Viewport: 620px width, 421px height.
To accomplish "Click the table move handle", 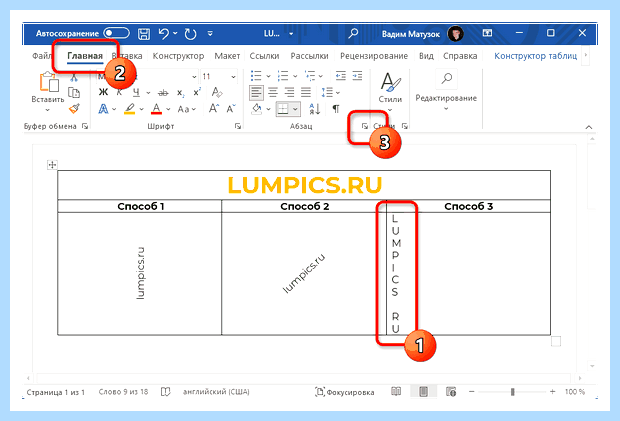I will click(x=52, y=164).
